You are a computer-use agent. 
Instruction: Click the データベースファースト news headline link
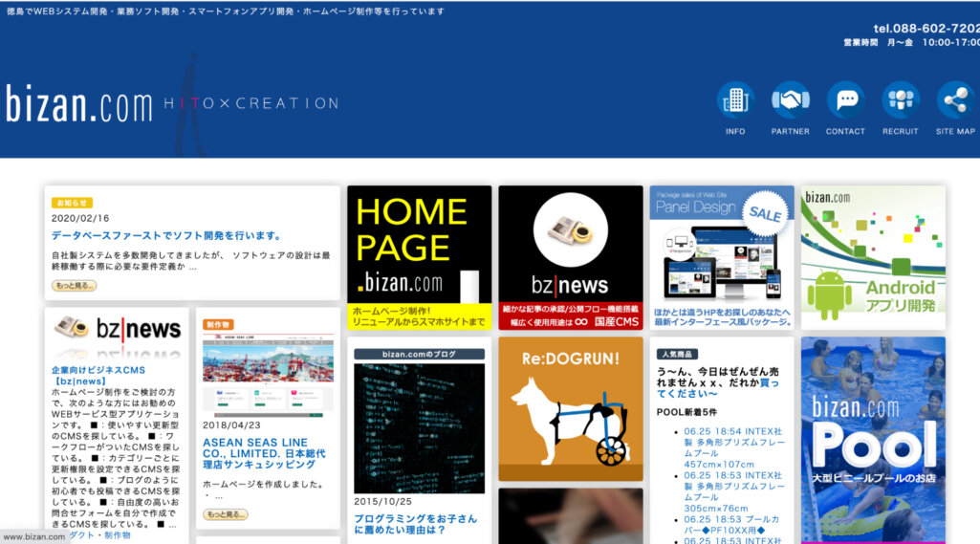tap(166, 235)
